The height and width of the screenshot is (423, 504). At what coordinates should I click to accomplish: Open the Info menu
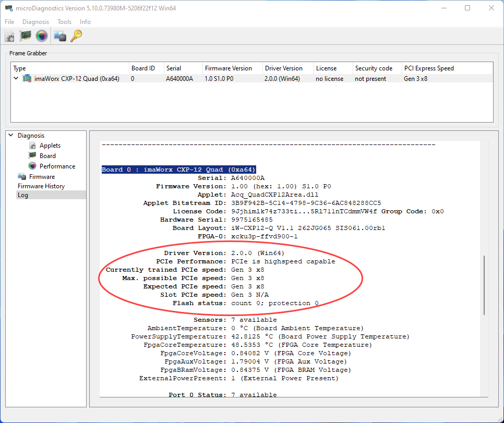point(85,22)
